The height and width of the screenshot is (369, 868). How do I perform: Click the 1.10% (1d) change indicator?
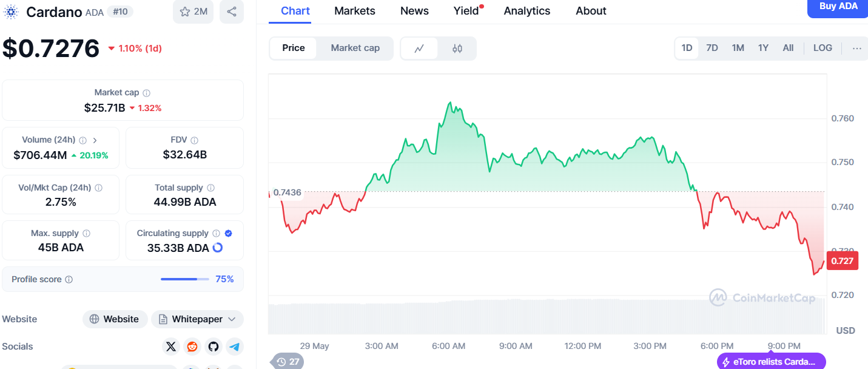pos(135,49)
